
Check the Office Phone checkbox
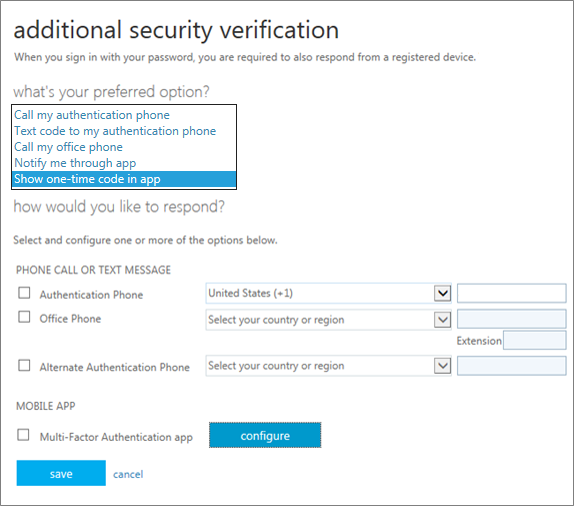pos(24,317)
